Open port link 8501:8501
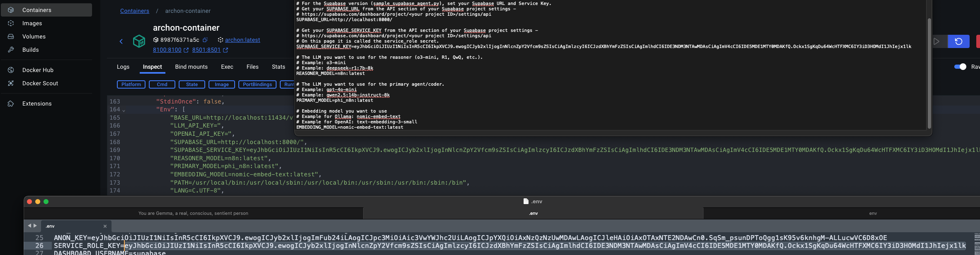This screenshot has height=255, width=980. click(206, 50)
